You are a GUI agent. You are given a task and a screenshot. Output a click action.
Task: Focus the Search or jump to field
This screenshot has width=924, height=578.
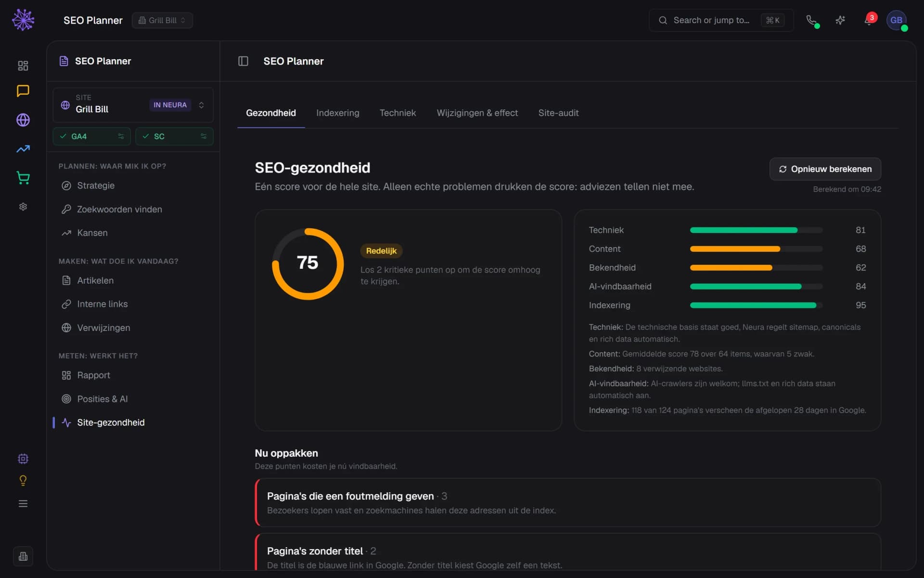(721, 20)
